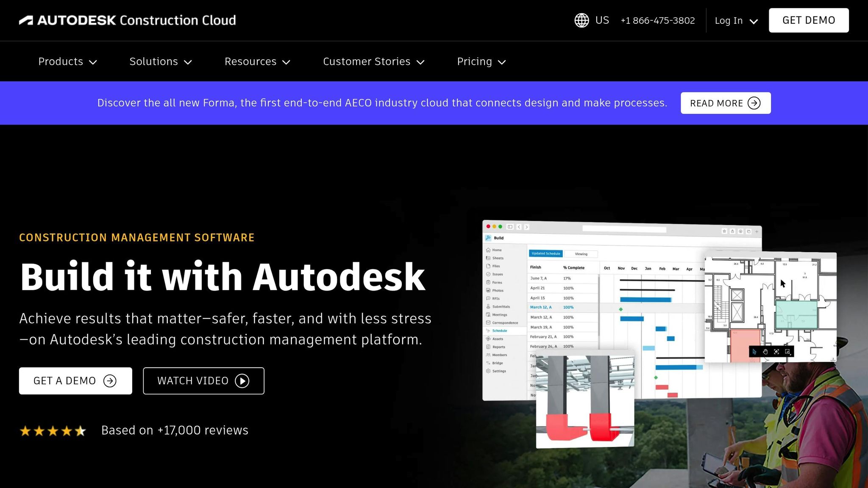This screenshot has width=868, height=488.
Task: Open the Customer Stories menu
Action: coord(373,62)
